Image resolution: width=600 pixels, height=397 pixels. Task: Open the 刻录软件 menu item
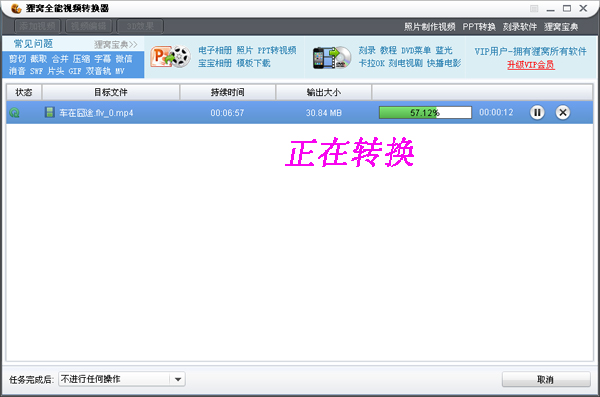(x=520, y=27)
